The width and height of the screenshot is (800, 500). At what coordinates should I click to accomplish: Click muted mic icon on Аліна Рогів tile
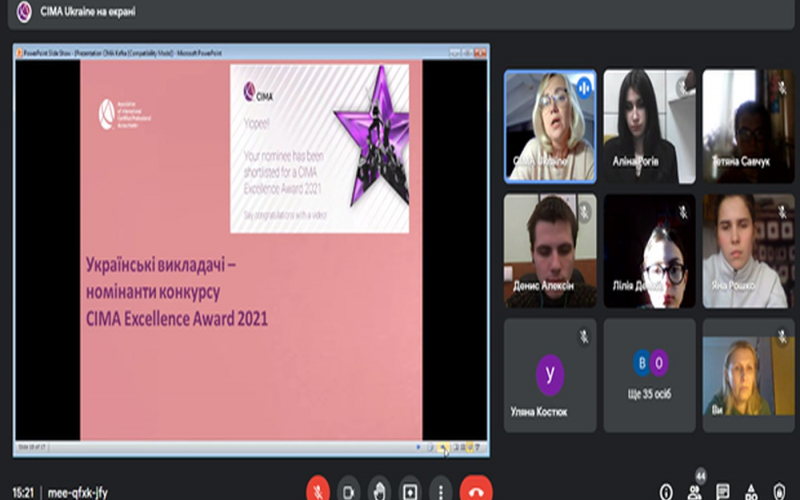(683, 87)
